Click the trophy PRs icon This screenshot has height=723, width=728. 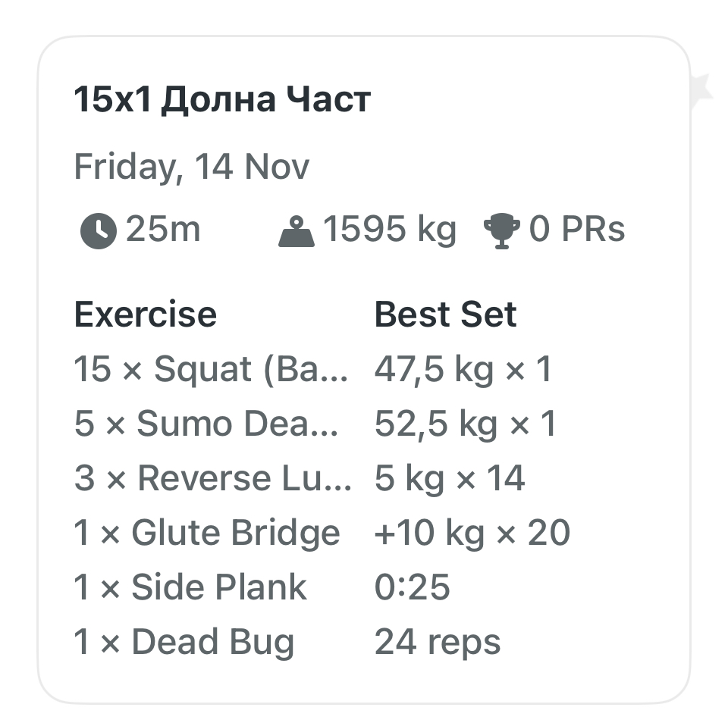(502, 230)
